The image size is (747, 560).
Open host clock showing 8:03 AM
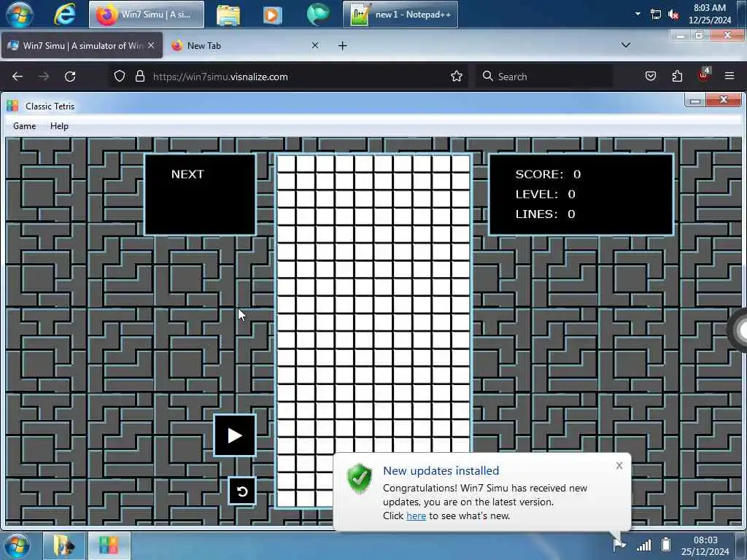coord(709,14)
